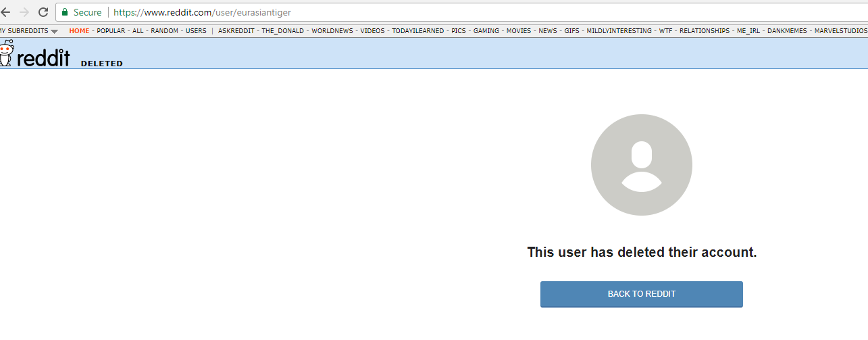Go to the ASKREDDIT subreddit
Image resolution: width=868 pixels, height=340 pixels.
point(236,31)
